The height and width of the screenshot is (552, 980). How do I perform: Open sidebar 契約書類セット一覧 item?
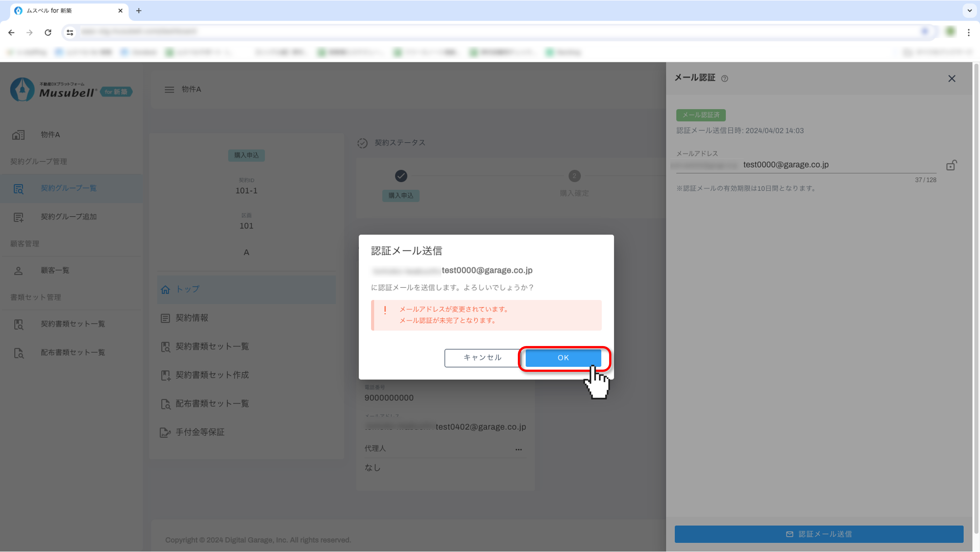pyautogui.click(x=73, y=324)
